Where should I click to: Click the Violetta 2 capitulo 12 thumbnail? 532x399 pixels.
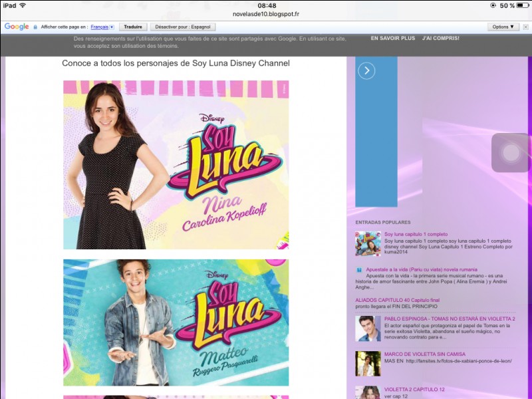click(368, 392)
